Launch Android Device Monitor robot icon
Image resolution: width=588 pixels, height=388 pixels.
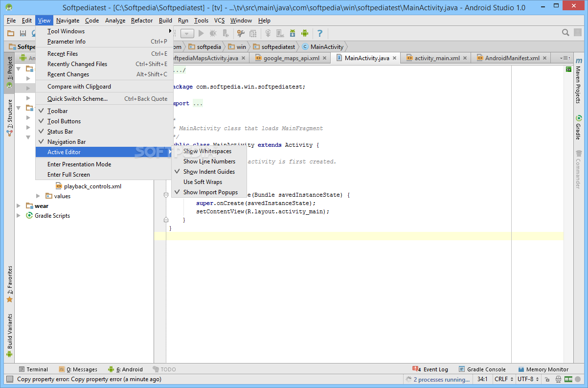pyautogui.click(x=305, y=33)
